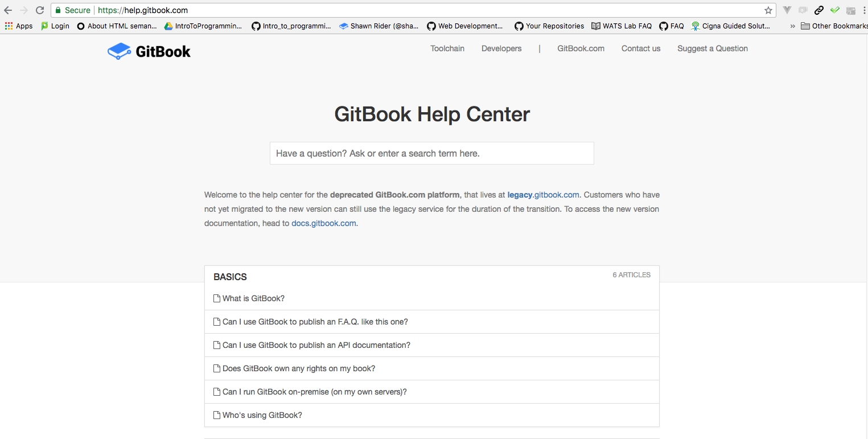Click the green checkmark extension icon

834,10
